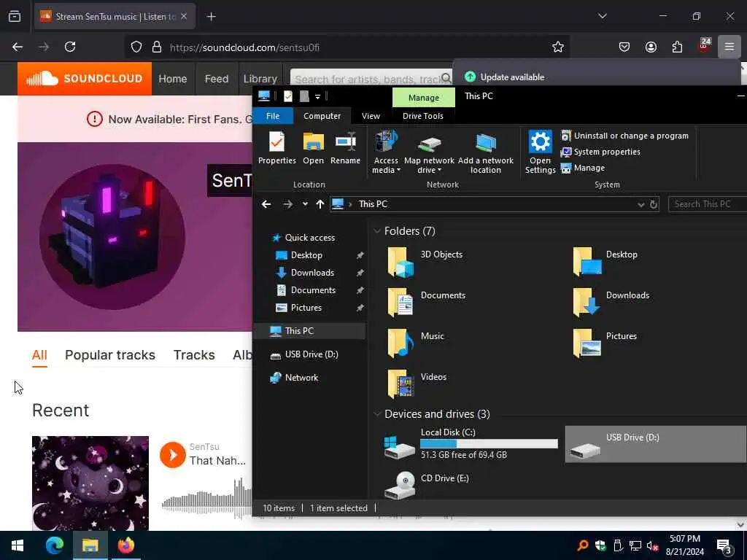
Task: Collapse the Folders (7) group
Action: tap(377, 231)
